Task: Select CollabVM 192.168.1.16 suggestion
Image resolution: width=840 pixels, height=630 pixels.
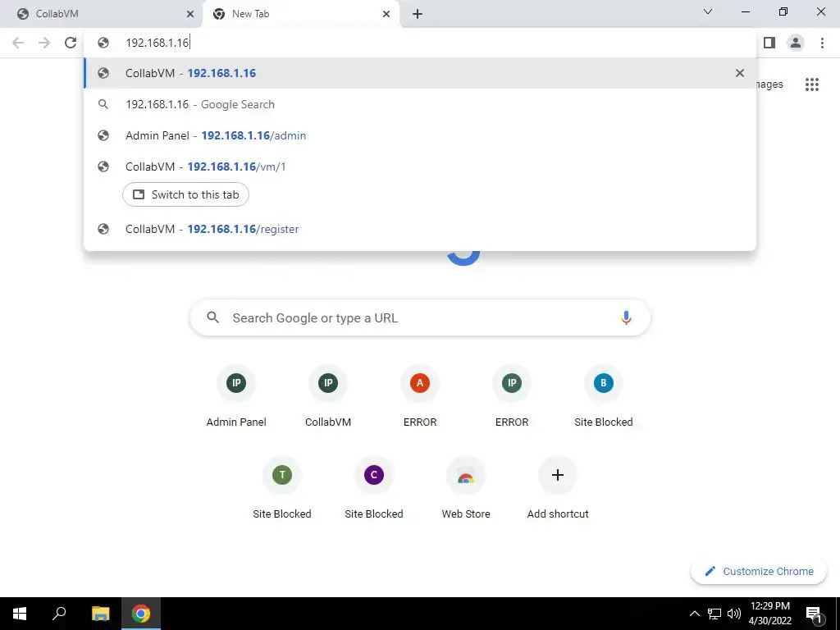Action: pos(420,73)
